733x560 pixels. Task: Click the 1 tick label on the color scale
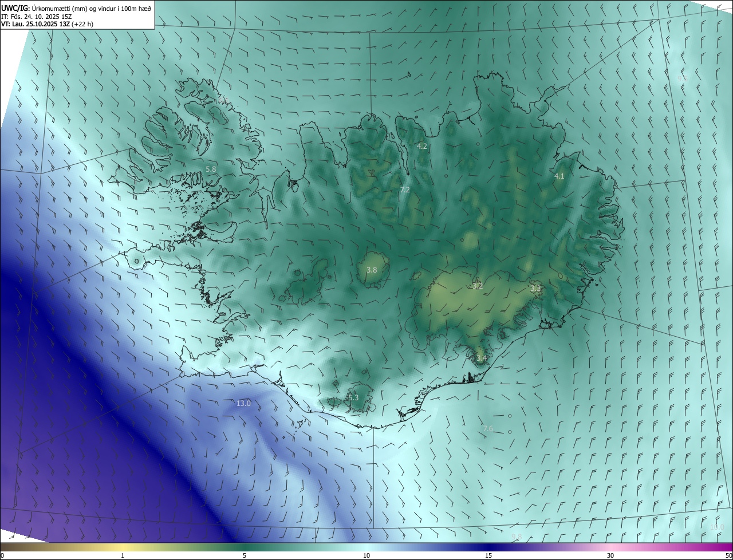click(123, 556)
